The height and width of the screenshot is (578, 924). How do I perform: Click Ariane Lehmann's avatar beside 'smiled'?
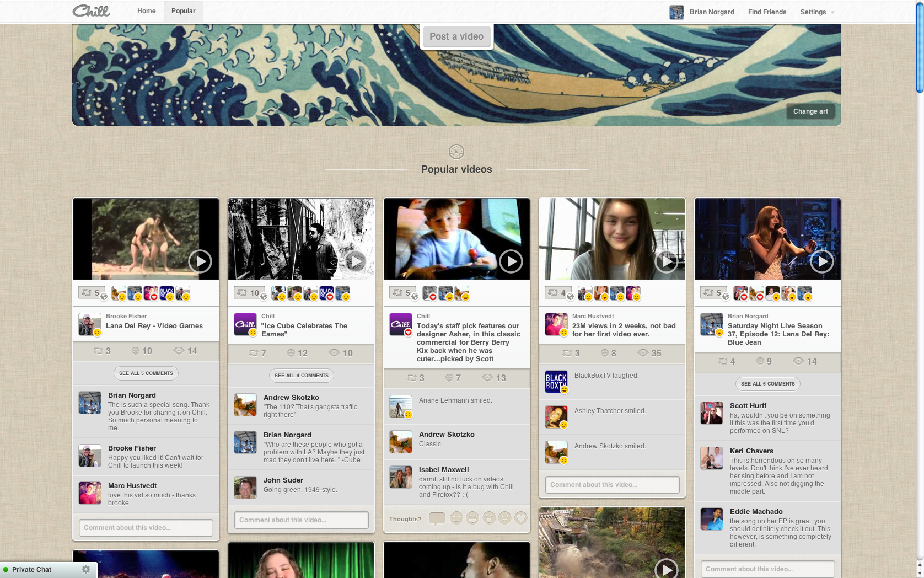(401, 406)
